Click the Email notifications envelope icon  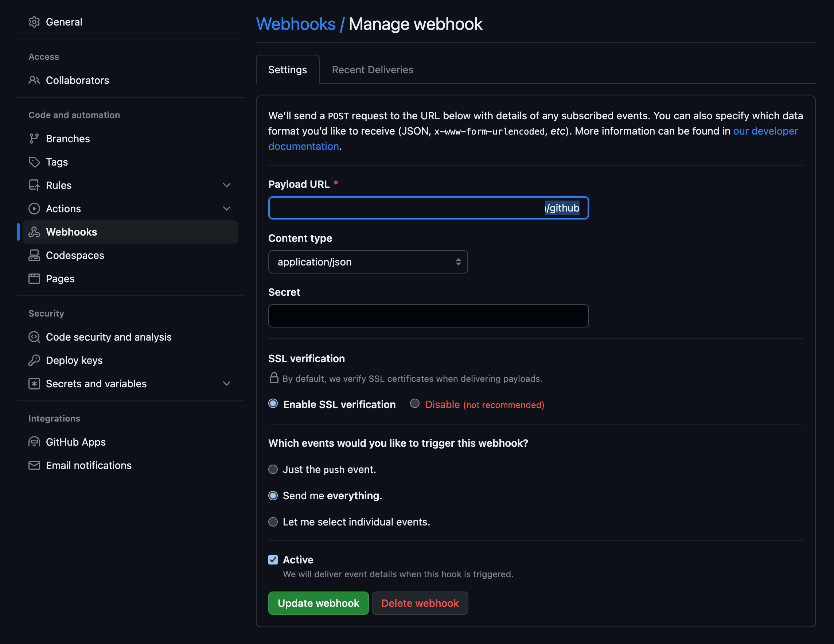pyautogui.click(x=34, y=465)
